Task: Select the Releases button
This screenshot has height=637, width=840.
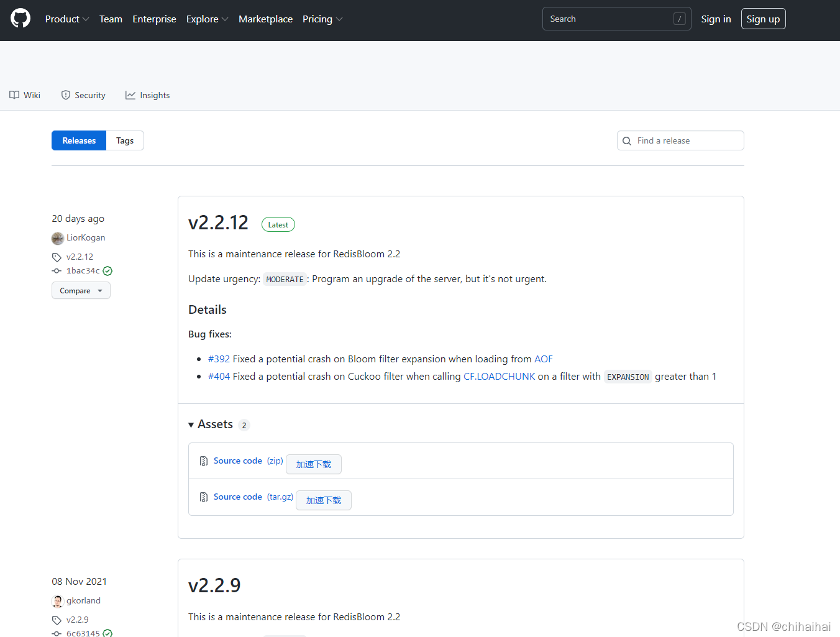Action: click(x=79, y=140)
